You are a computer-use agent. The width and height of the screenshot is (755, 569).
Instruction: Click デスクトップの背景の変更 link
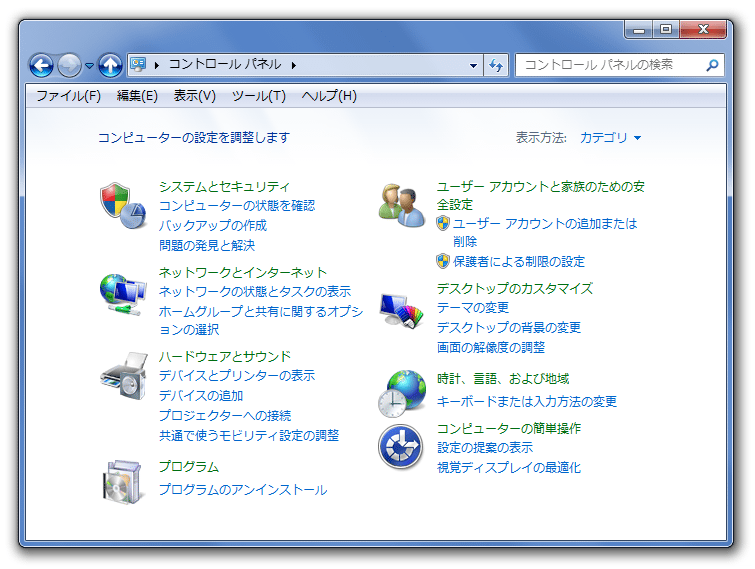[508, 327]
